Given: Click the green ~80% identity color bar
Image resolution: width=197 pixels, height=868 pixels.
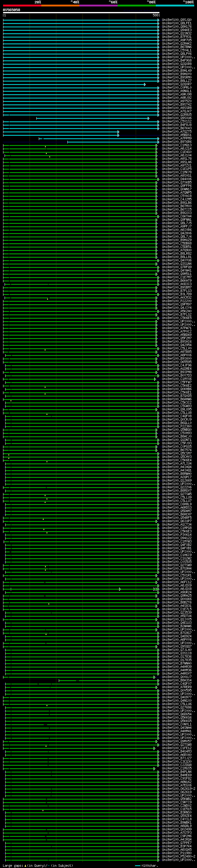Looking at the screenshot, I should point(137,6).
